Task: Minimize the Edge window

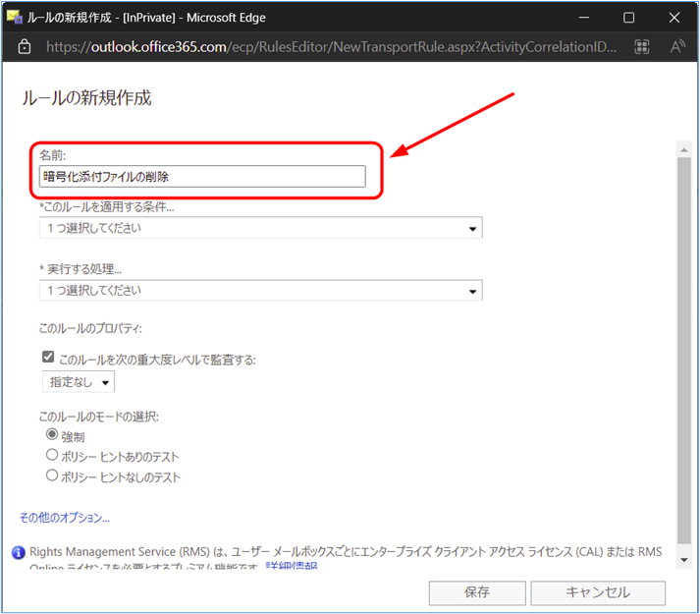Action: point(583,18)
